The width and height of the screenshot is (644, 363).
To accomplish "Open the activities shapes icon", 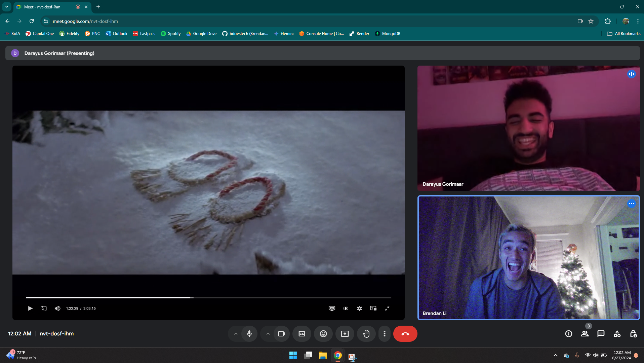I will [x=617, y=334].
